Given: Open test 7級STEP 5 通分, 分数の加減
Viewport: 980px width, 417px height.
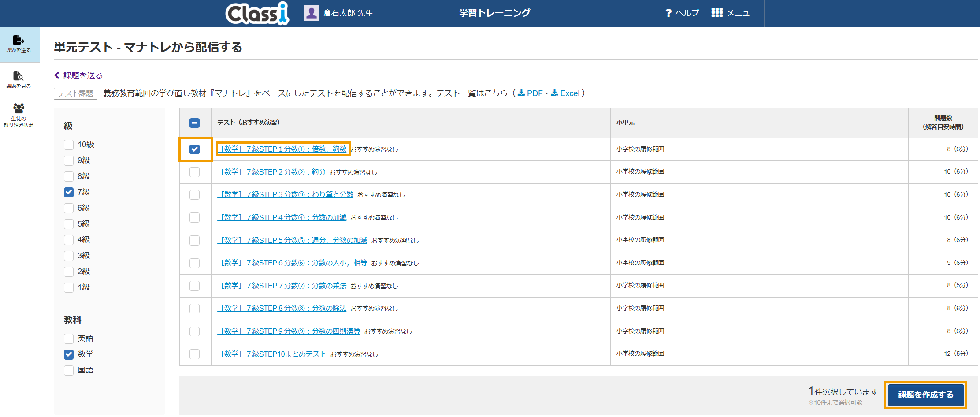Looking at the screenshot, I should [x=292, y=240].
